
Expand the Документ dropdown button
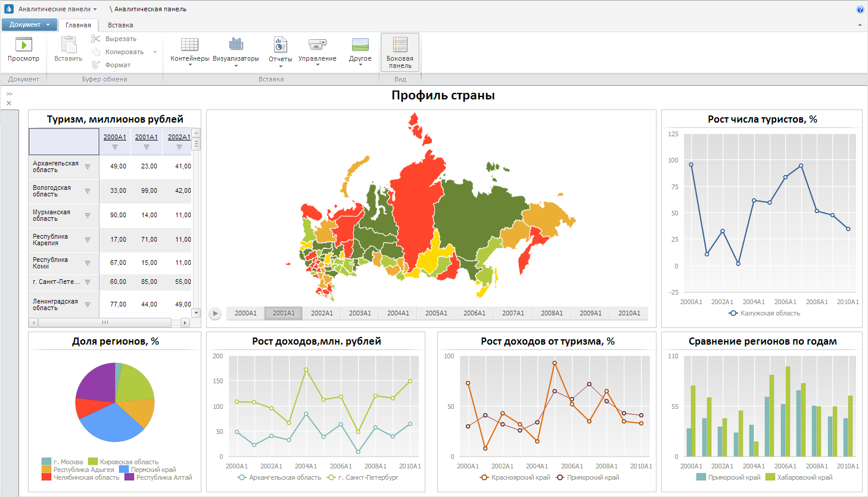(x=29, y=25)
